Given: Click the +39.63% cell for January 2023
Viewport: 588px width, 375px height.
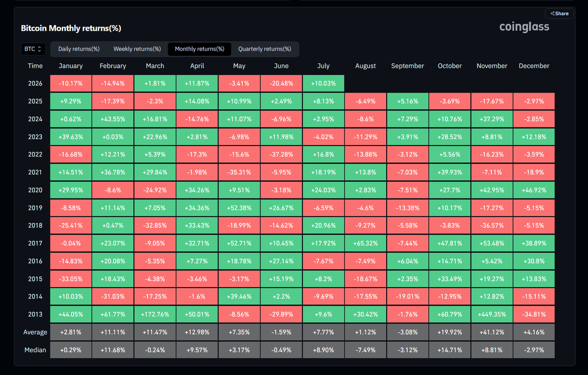Looking at the screenshot, I should click(x=71, y=137).
